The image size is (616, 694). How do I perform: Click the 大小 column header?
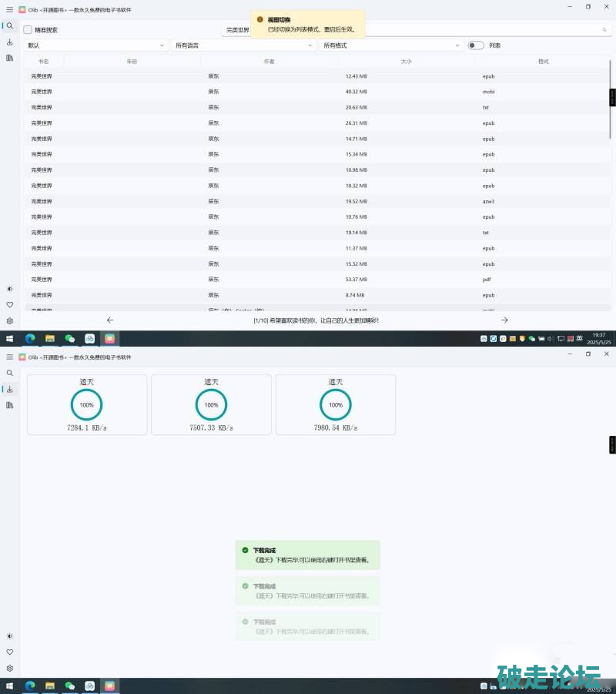(x=406, y=61)
